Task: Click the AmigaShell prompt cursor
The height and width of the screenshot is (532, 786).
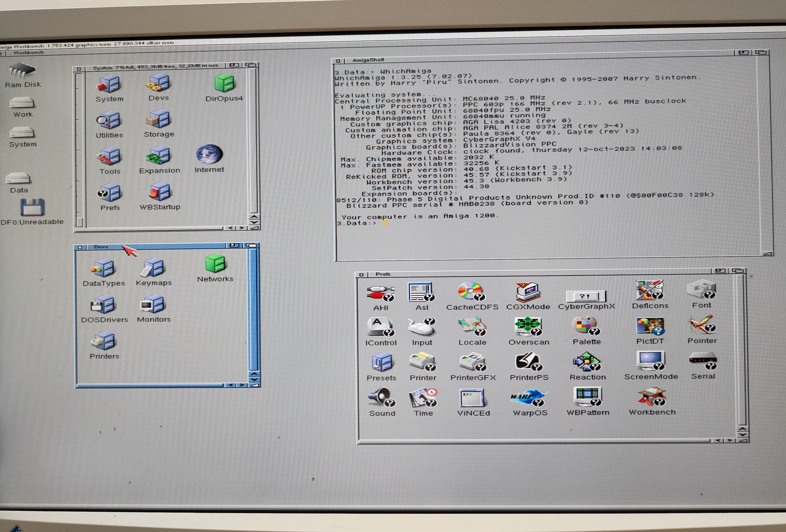Action: pyautogui.click(x=385, y=223)
